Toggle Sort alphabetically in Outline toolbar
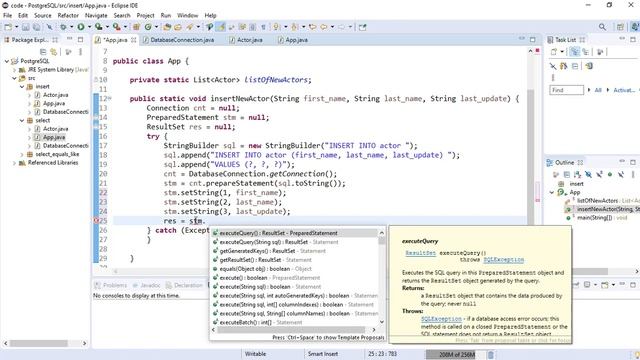This screenshot has height=360, width=640. [x=577, y=175]
